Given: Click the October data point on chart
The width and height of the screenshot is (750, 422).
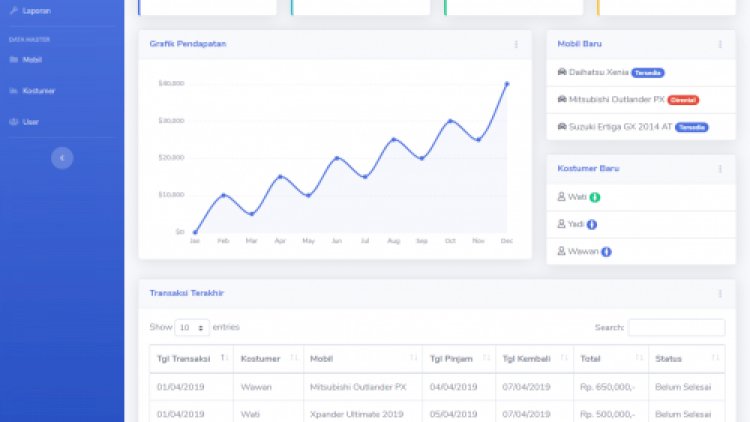Looking at the screenshot, I should 450,121.
